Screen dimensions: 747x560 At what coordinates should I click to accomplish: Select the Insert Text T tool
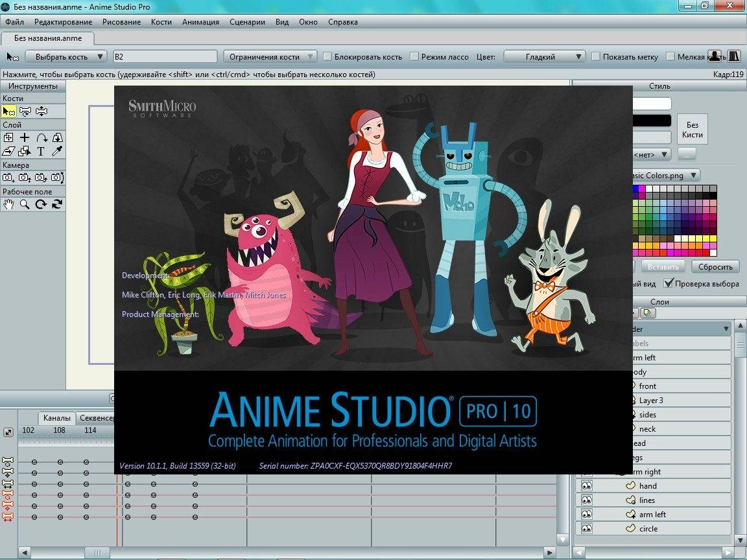coord(41,152)
